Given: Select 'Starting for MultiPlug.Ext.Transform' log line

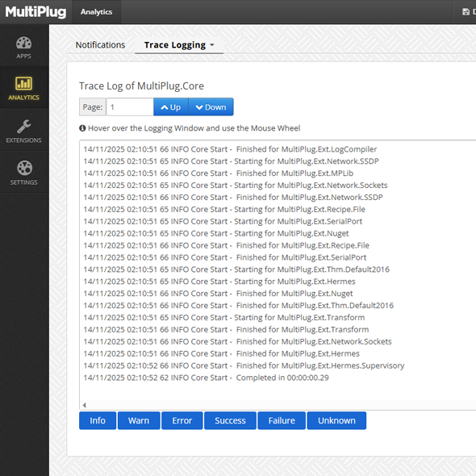Looking at the screenshot, I should click(224, 317).
